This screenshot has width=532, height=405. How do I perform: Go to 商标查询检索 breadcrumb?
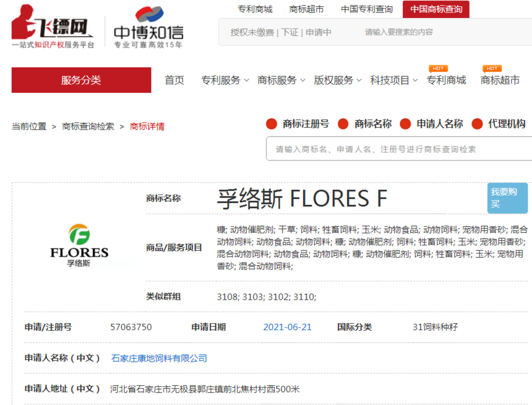pyautogui.click(x=88, y=126)
